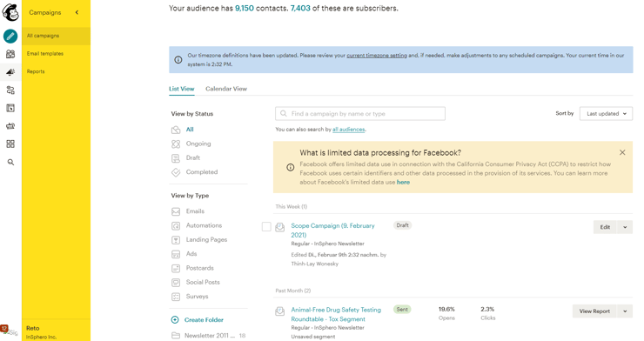Screen dimensions: 644x341
Task: Open the current timezone setting link
Action: (377, 56)
